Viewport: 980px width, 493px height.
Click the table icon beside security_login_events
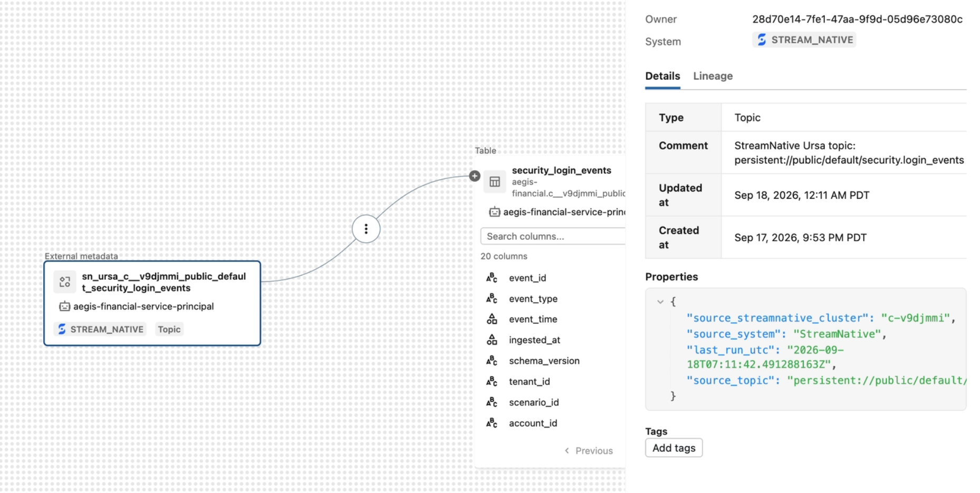point(495,182)
